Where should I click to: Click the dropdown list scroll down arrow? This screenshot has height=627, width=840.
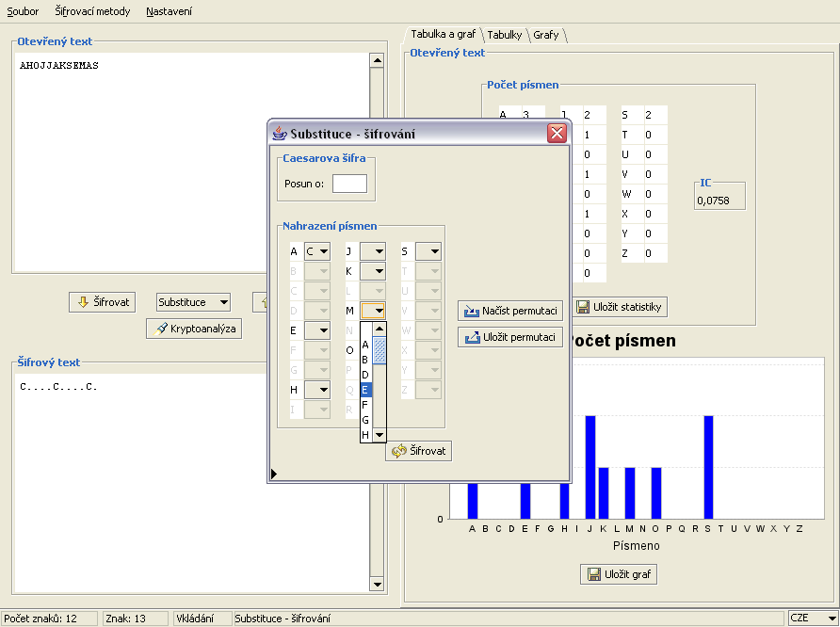(380, 435)
